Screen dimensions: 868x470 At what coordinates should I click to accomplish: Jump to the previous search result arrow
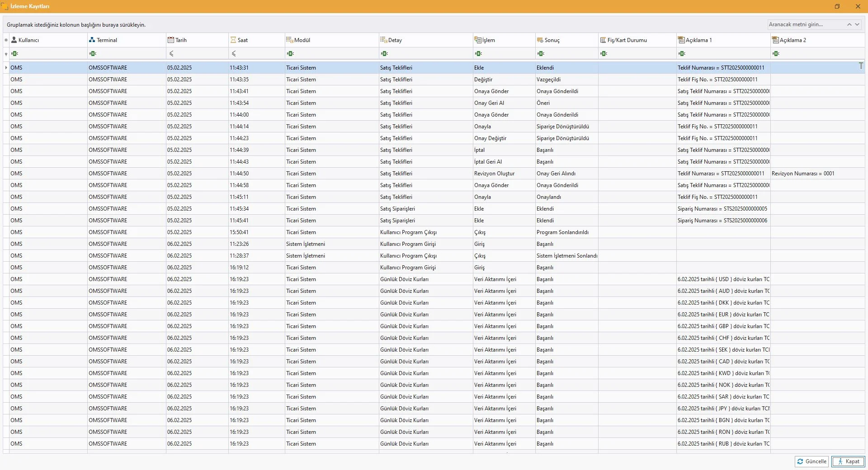click(849, 24)
